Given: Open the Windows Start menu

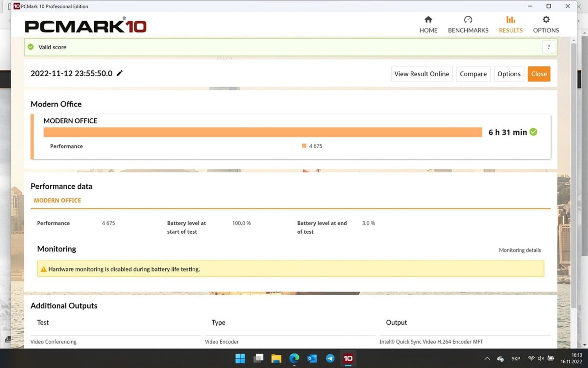Looking at the screenshot, I should pyautogui.click(x=240, y=358).
